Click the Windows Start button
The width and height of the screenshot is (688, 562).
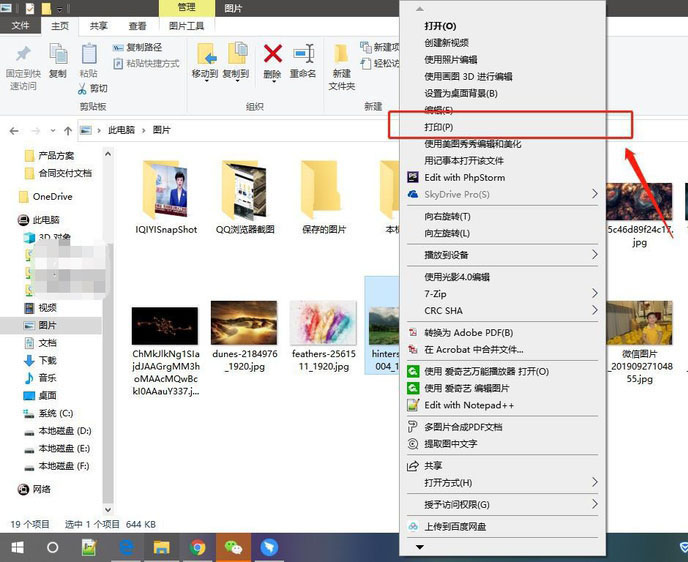point(18,548)
